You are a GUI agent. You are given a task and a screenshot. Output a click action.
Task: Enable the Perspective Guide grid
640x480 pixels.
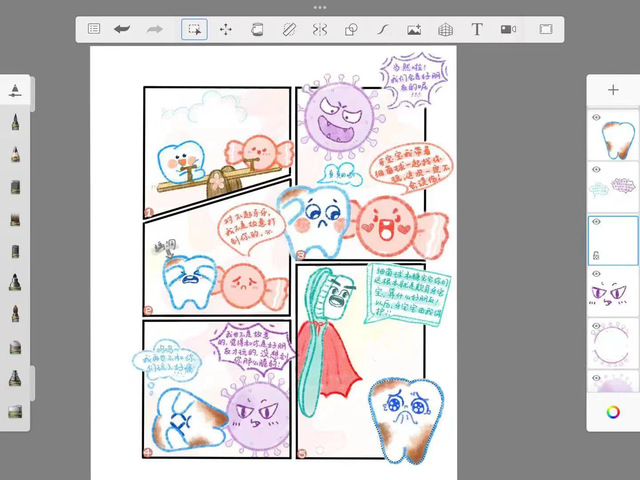[x=445, y=30]
